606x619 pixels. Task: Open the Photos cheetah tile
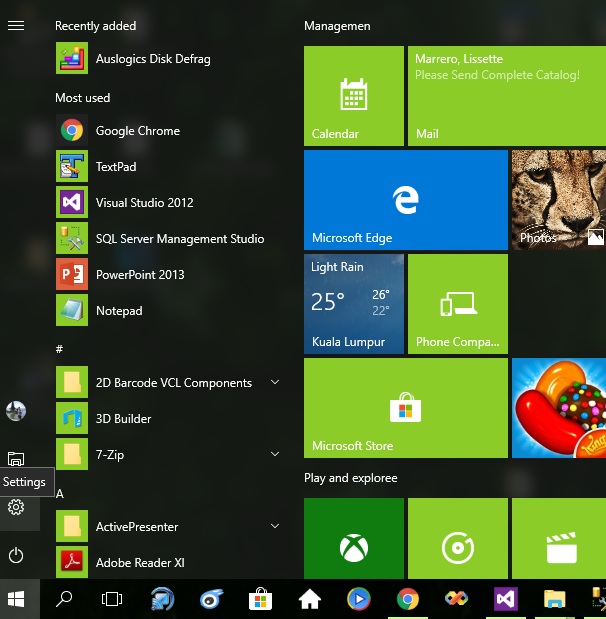tap(559, 200)
